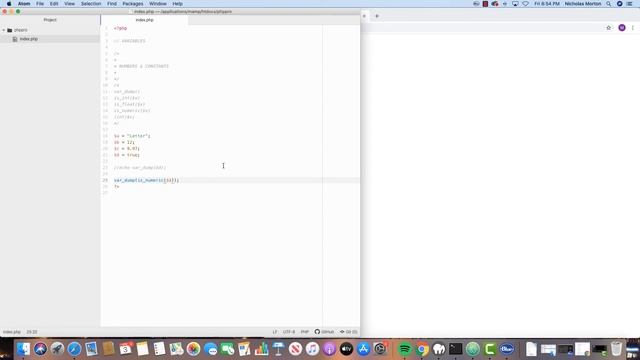
Task: Open Camtasia from the dock
Action: (x=490, y=349)
